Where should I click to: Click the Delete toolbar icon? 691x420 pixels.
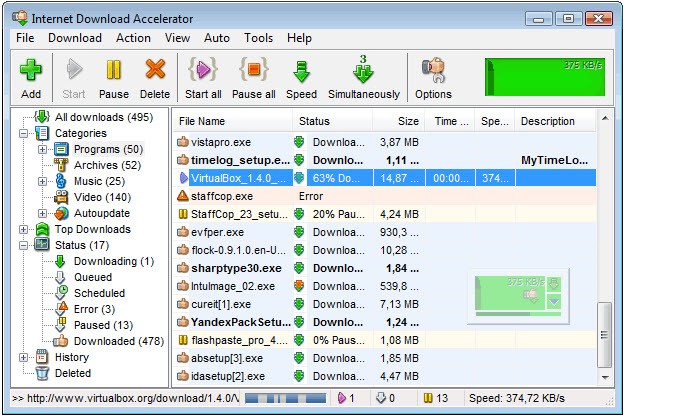[x=155, y=71]
